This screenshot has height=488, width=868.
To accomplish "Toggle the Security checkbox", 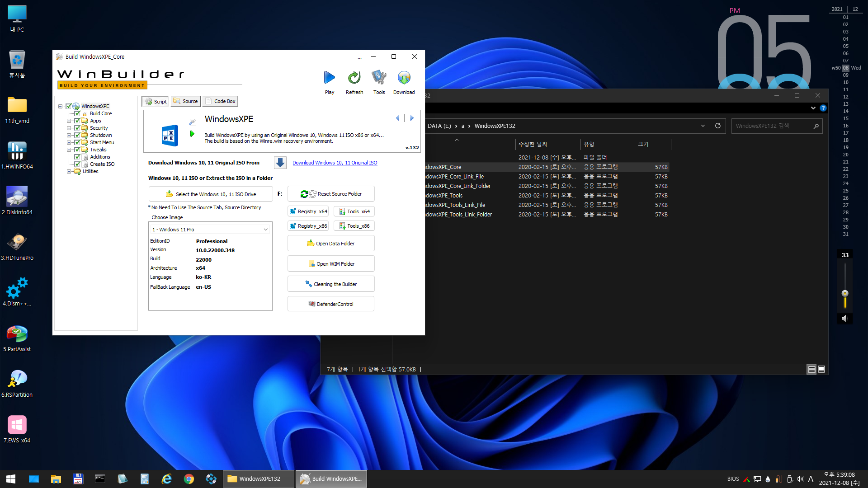I will click(x=77, y=128).
